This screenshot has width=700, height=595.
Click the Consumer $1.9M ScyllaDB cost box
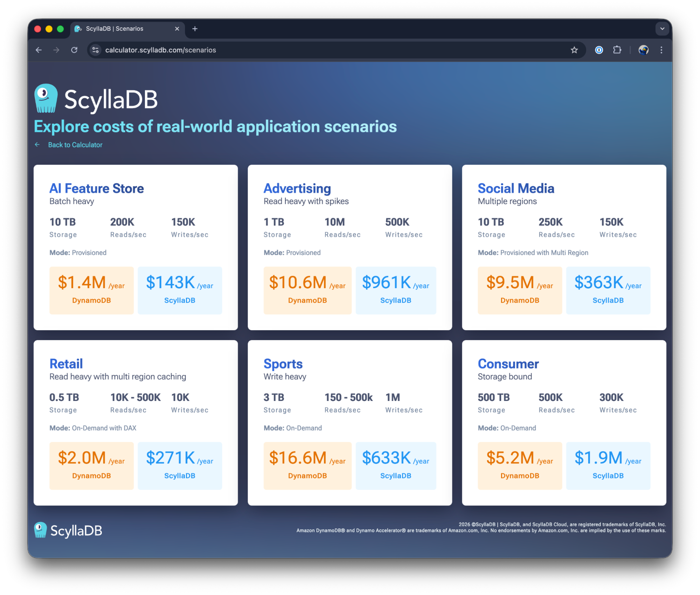click(x=608, y=465)
